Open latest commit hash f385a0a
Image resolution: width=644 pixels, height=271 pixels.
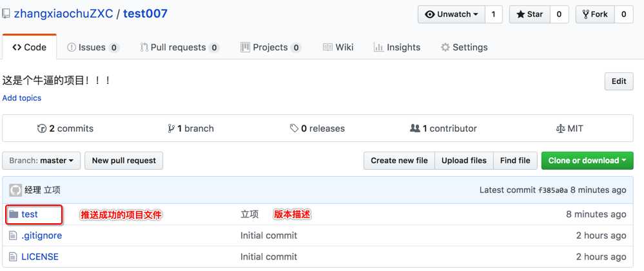(x=553, y=190)
